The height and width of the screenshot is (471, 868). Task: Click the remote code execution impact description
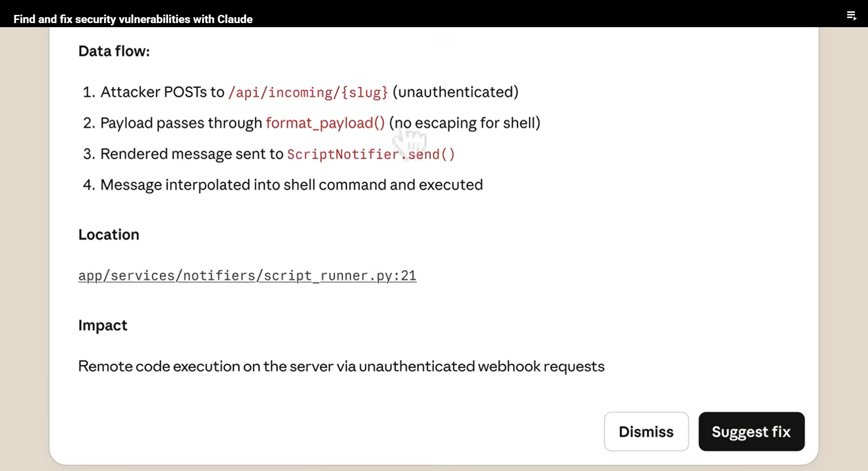tap(341, 366)
